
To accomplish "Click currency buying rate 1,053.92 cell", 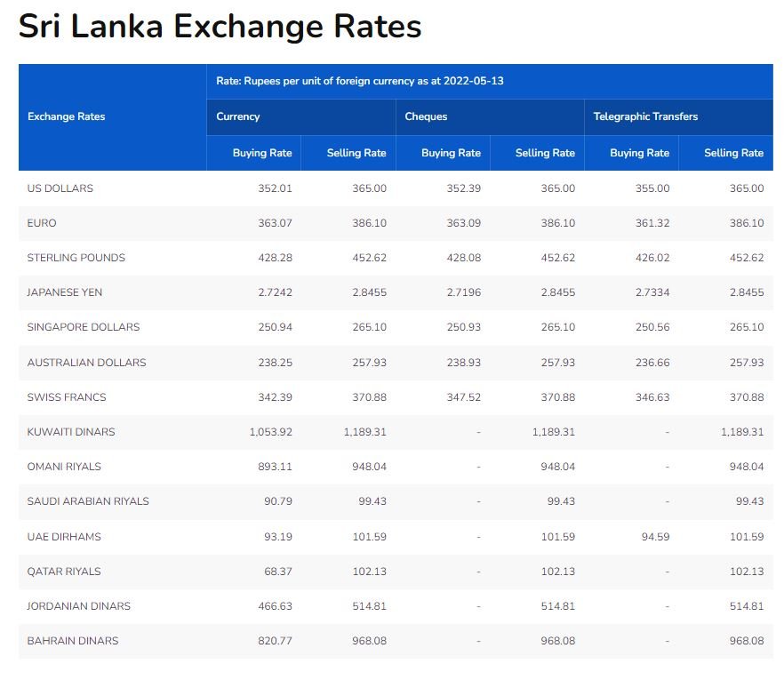I will [x=265, y=432].
